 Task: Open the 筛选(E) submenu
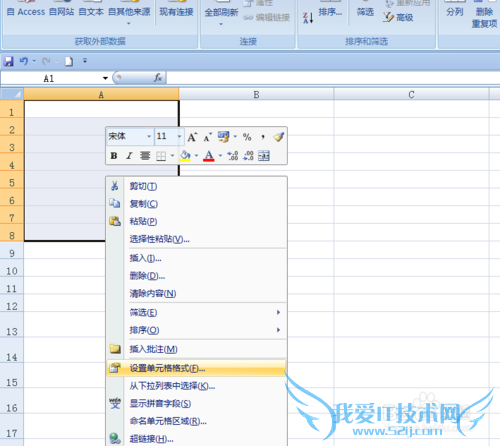(197, 312)
